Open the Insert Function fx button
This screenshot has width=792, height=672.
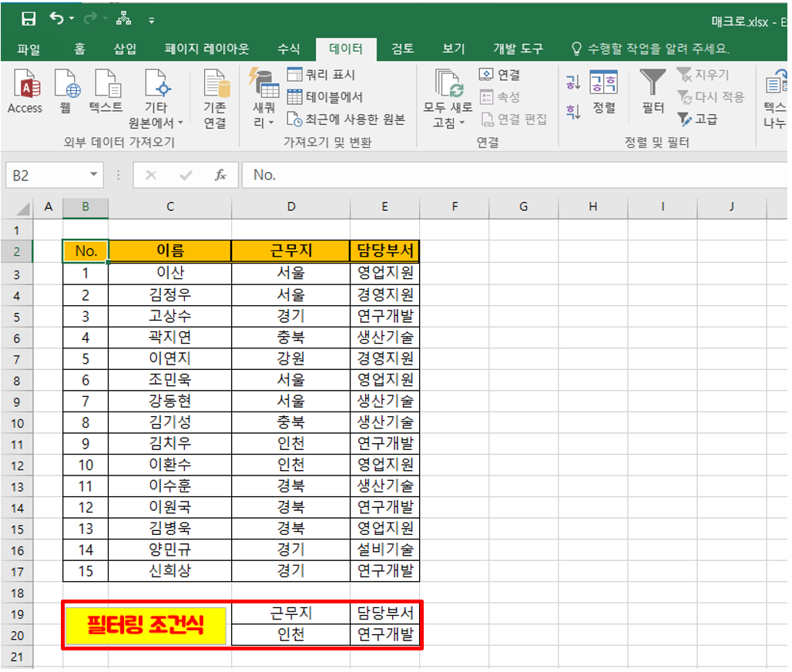click(220, 175)
